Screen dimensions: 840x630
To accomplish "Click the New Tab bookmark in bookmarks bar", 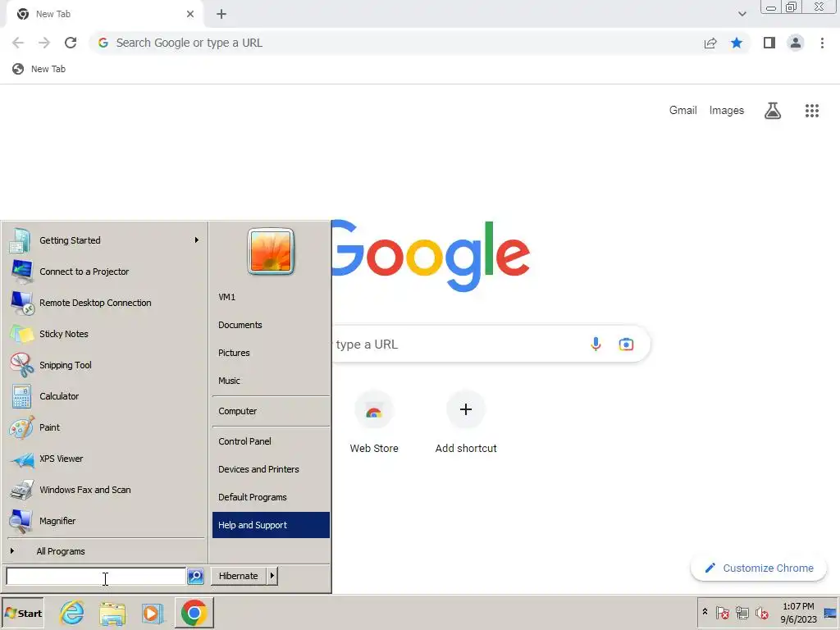I will pos(39,69).
